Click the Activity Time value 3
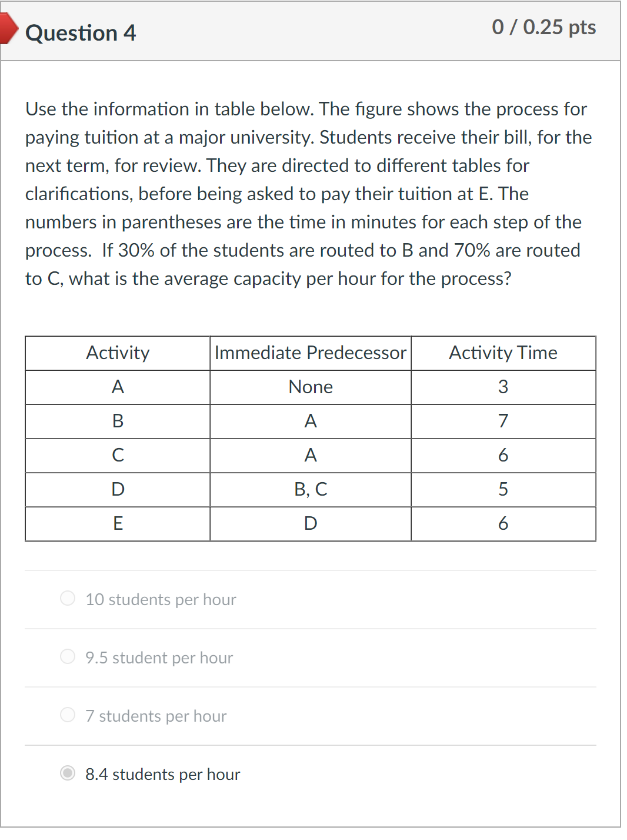The width and height of the screenshot is (627, 840). pos(503,387)
